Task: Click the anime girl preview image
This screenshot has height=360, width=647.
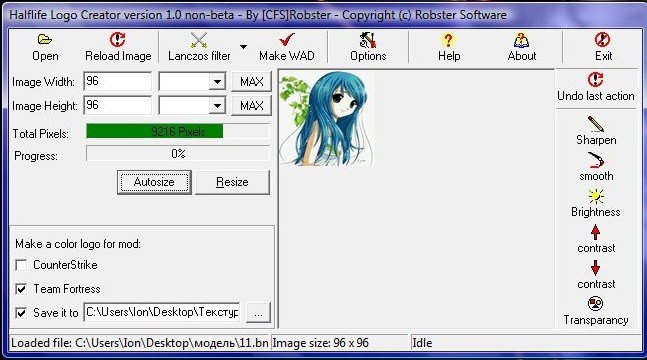Action: pyautogui.click(x=327, y=118)
